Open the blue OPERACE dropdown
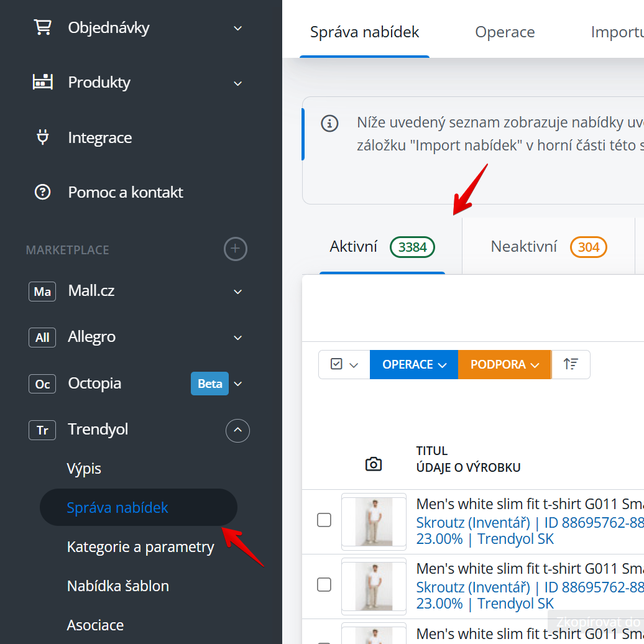The height and width of the screenshot is (644, 644). click(414, 364)
